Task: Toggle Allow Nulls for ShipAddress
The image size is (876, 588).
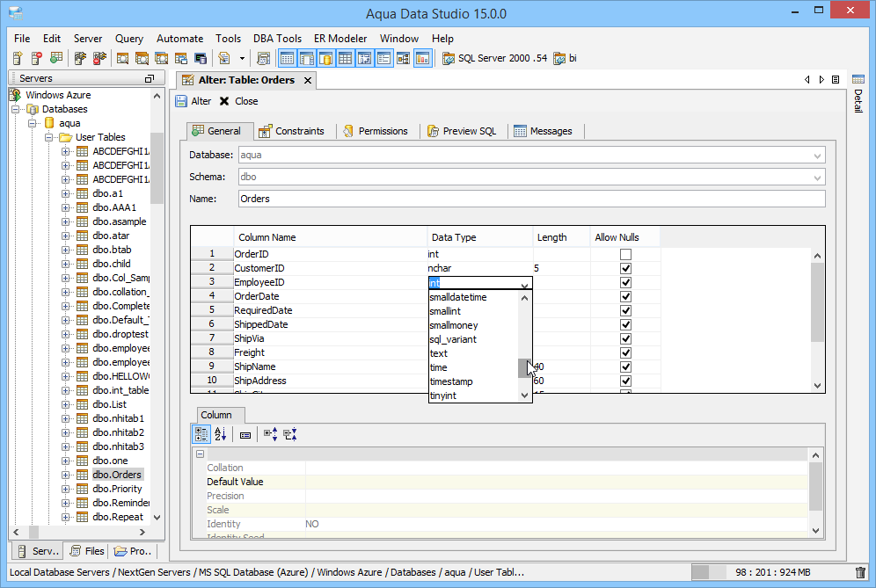Action: [625, 381]
